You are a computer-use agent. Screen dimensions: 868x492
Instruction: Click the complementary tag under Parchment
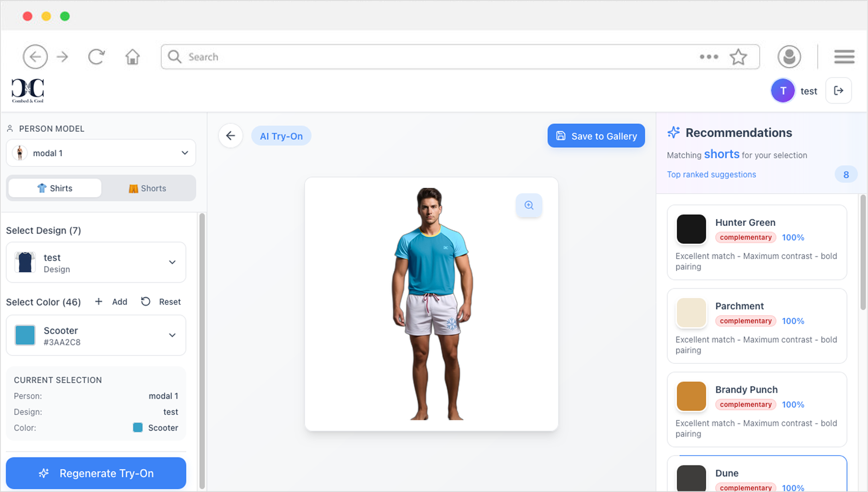point(746,321)
